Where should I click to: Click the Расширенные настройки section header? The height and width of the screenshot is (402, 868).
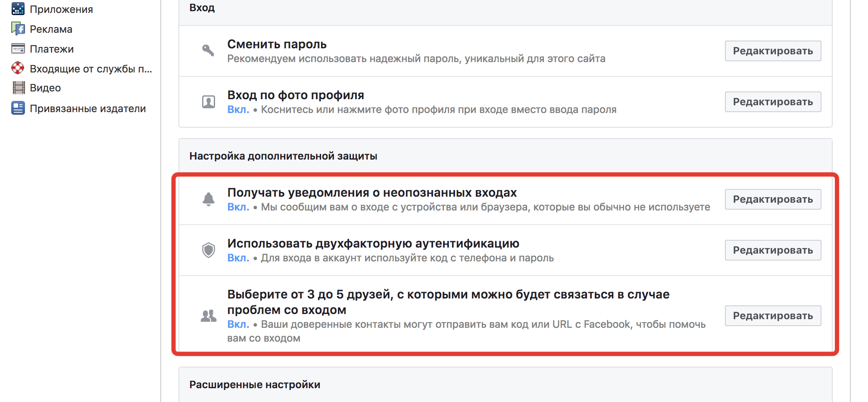[x=255, y=385]
